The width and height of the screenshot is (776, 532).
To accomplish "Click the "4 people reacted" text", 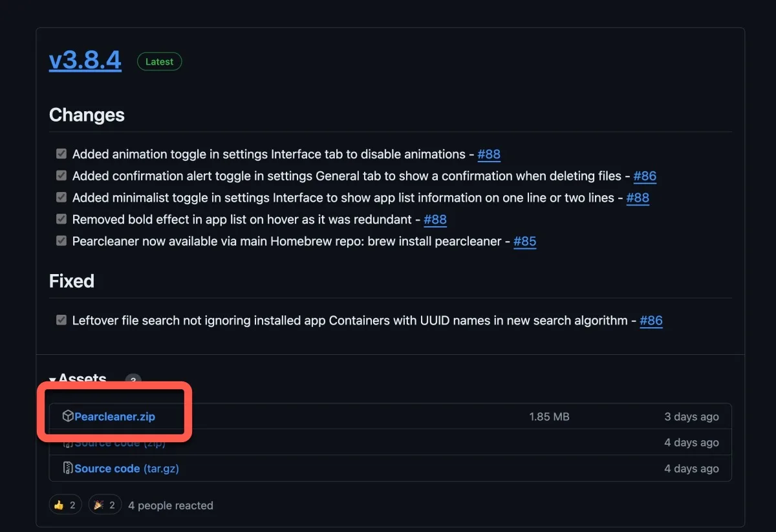I will (x=171, y=505).
